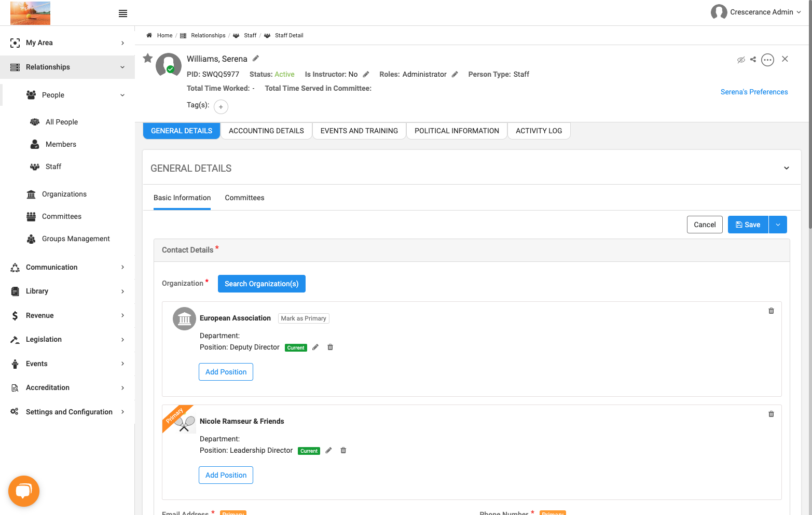
Task: Open the more options ellipsis circle
Action: coord(767,60)
